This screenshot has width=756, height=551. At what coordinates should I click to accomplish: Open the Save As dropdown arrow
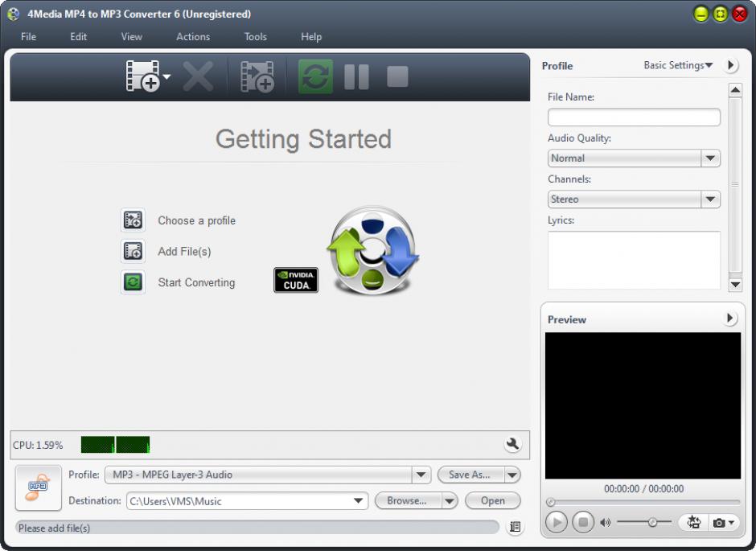tap(512, 475)
